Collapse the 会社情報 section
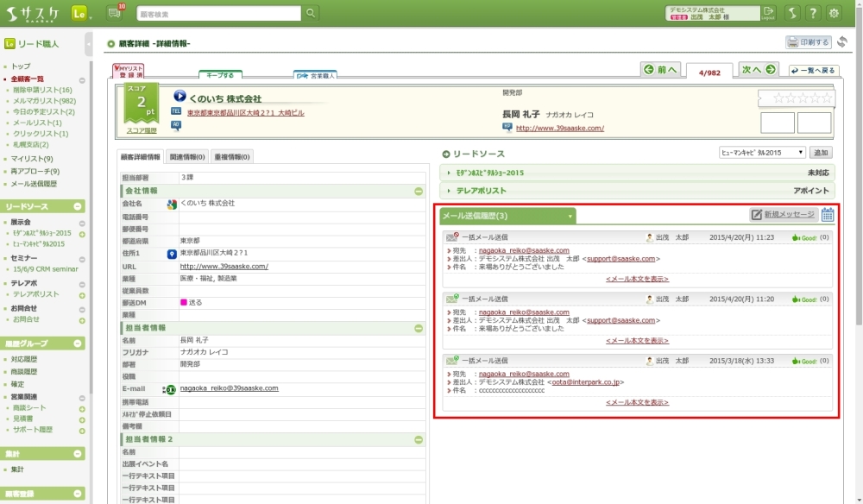 pyautogui.click(x=419, y=192)
